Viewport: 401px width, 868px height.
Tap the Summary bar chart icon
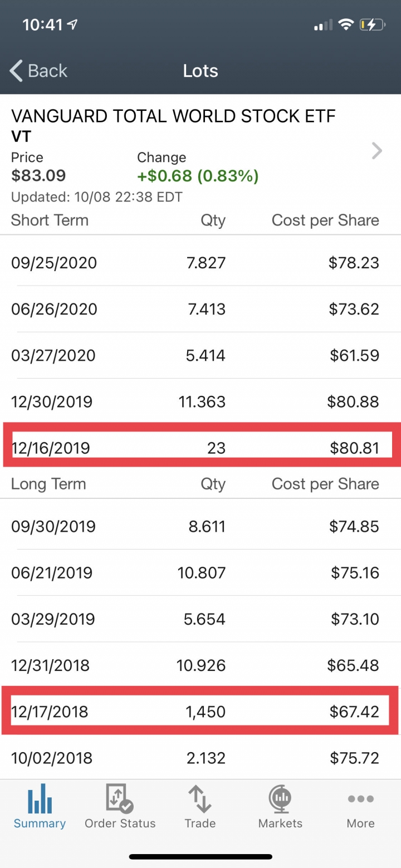(x=40, y=798)
